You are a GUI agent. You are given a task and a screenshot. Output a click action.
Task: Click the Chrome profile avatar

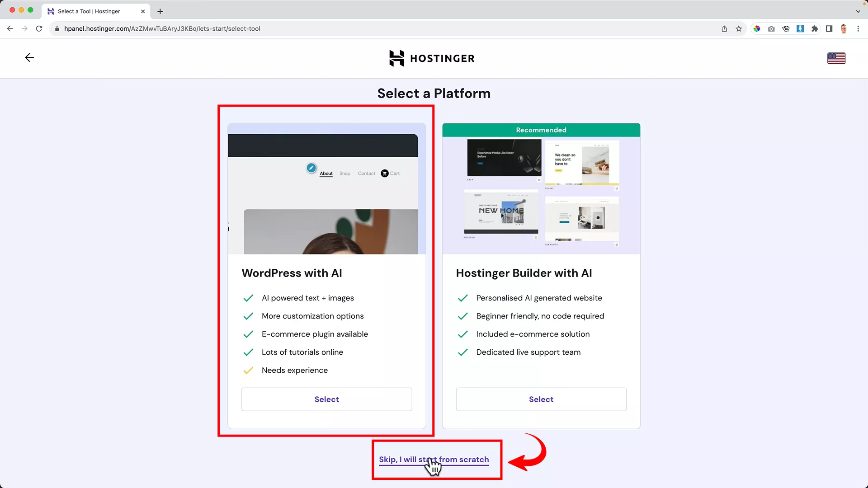tap(844, 28)
